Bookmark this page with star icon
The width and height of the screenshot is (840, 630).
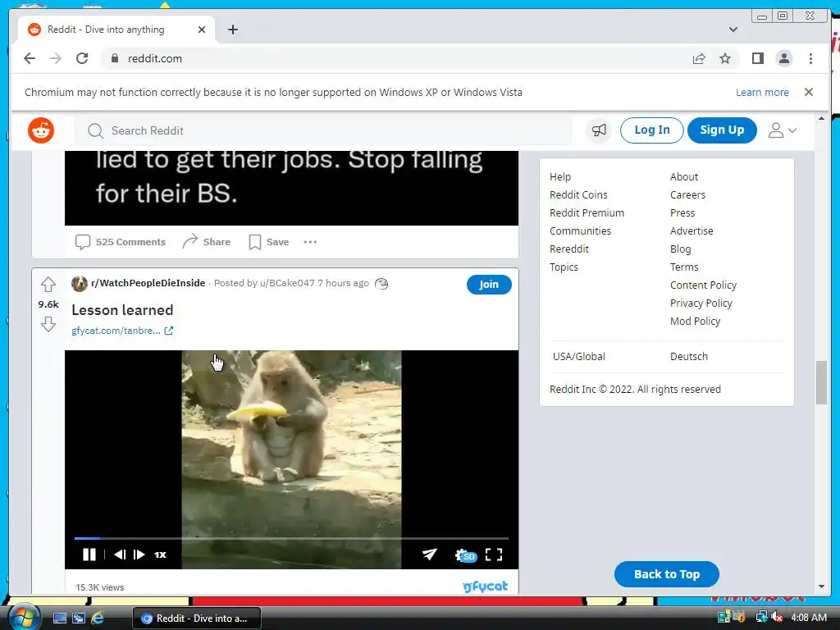click(725, 58)
